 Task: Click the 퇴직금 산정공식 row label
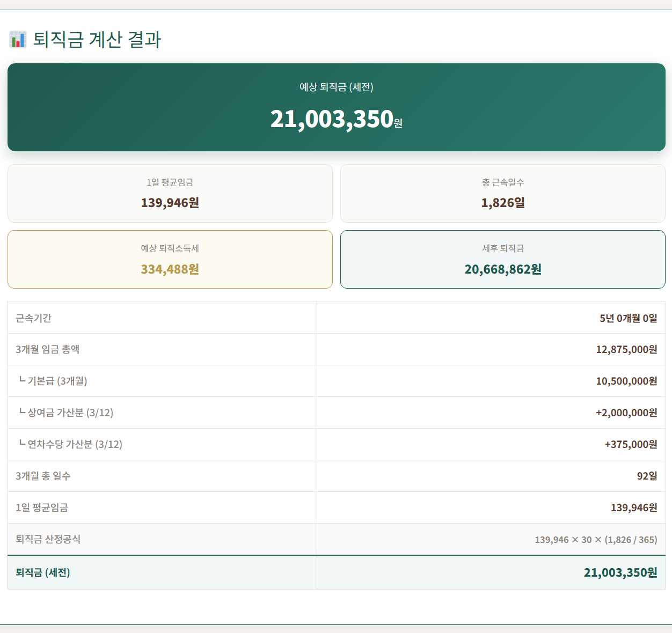pyautogui.click(x=48, y=539)
